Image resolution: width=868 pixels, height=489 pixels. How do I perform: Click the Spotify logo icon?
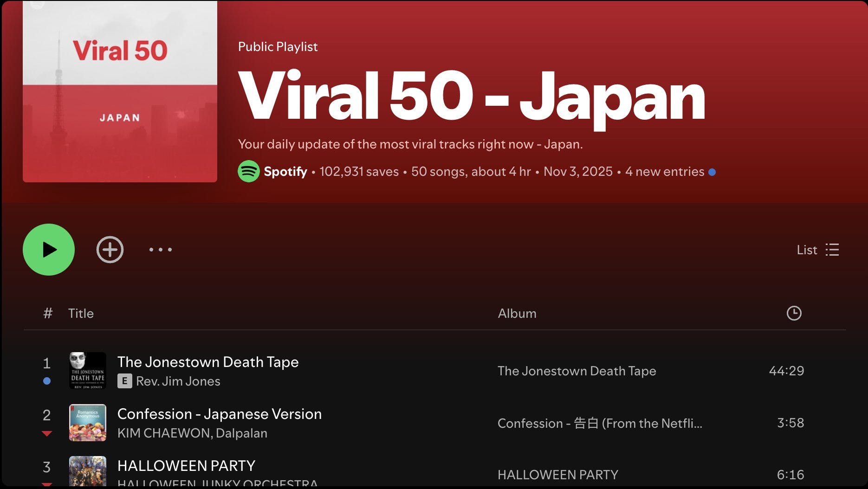pyautogui.click(x=249, y=171)
